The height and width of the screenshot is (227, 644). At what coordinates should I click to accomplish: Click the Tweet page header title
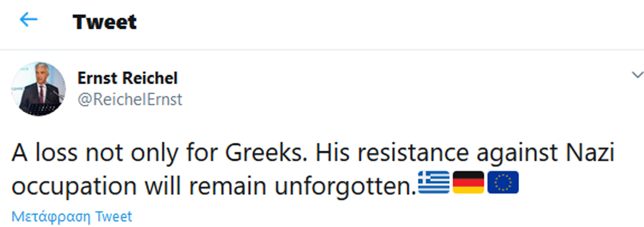[105, 22]
